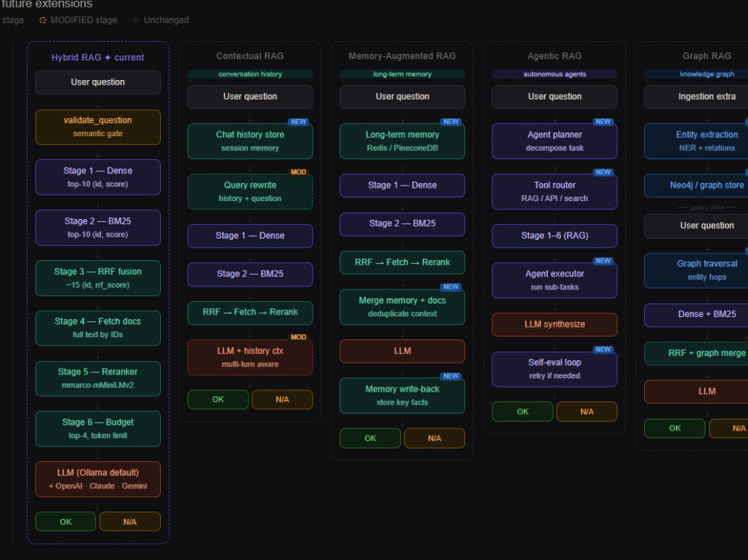748x560 pixels.
Task: Click N/A under the Hybrid RAG column
Action: click(x=129, y=521)
